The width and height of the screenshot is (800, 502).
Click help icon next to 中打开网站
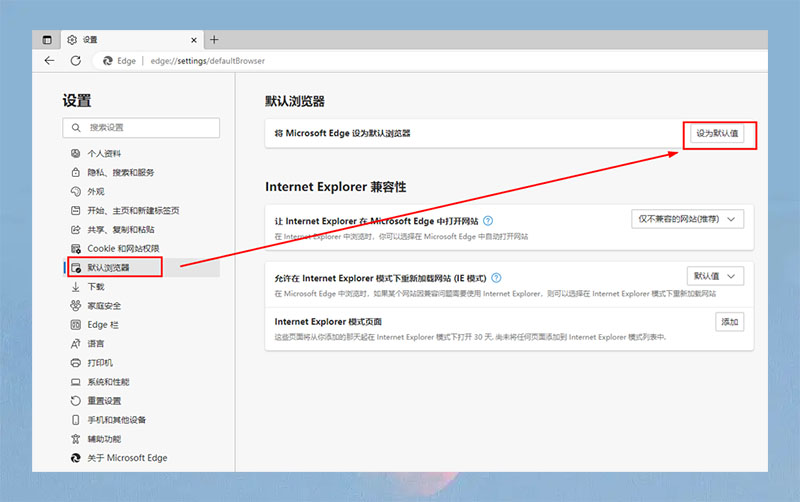click(488, 221)
